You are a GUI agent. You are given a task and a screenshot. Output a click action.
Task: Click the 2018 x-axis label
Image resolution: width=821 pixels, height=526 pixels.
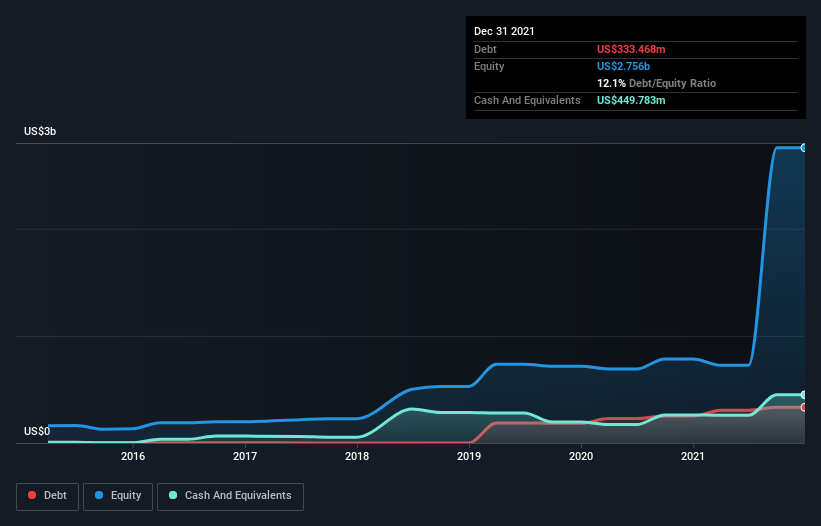[x=357, y=456]
